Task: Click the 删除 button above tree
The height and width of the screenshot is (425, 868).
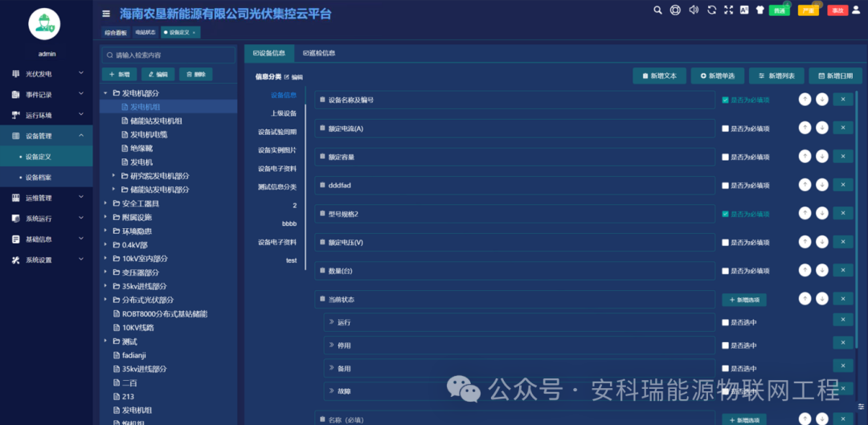Action: click(196, 74)
